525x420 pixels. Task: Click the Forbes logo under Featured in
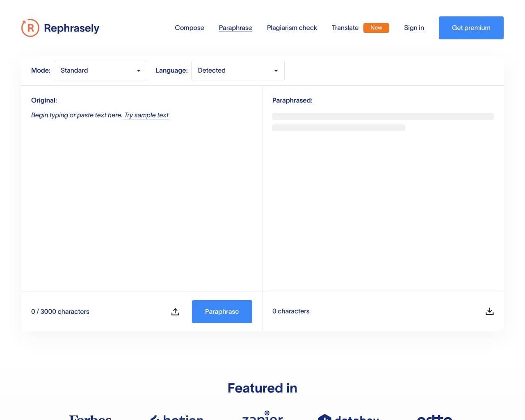click(x=90, y=417)
